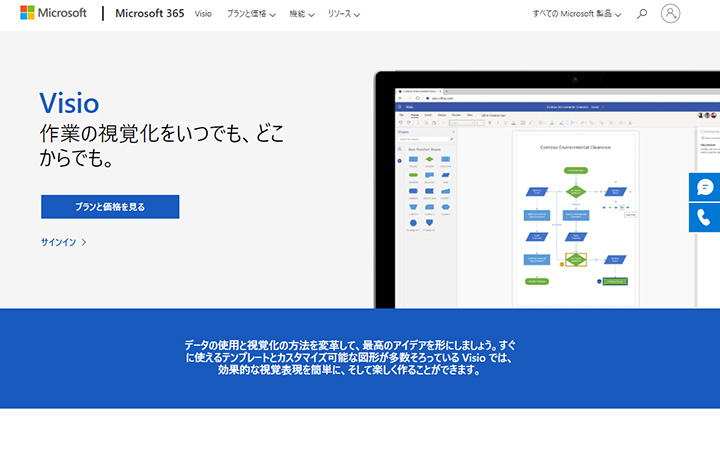Open the chat bubble contact icon
The height and width of the screenshot is (450, 720).
(704, 187)
